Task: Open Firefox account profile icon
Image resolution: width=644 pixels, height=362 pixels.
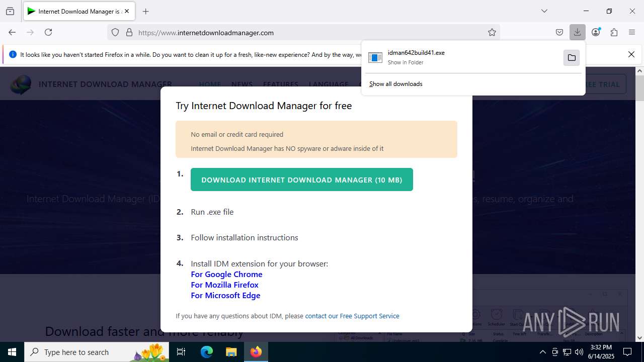Action: [596, 32]
